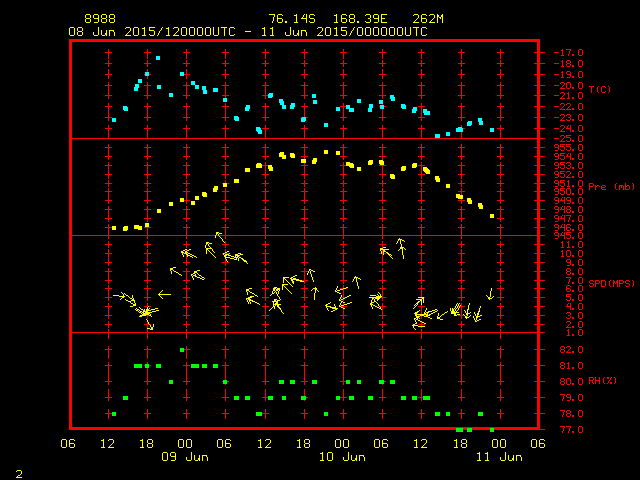The width and height of the screenshot is (640, 480).
Task: Click the elevation 262M label
Action: pos(428,19)
